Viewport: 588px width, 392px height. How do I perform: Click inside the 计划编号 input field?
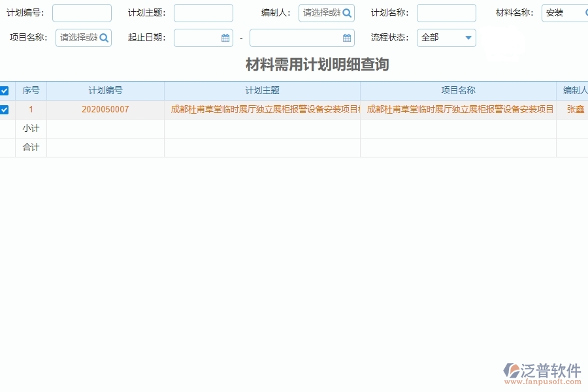[81, 12]
